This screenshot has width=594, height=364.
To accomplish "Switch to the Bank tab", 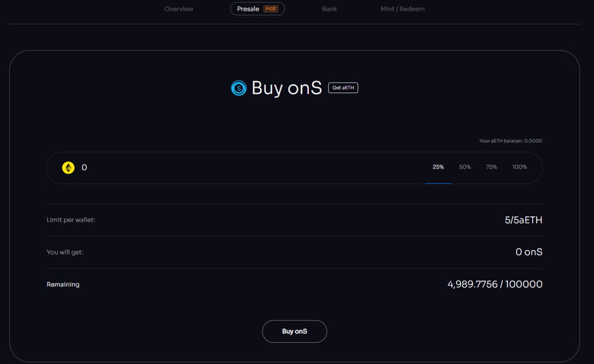I will click(329, 9).
